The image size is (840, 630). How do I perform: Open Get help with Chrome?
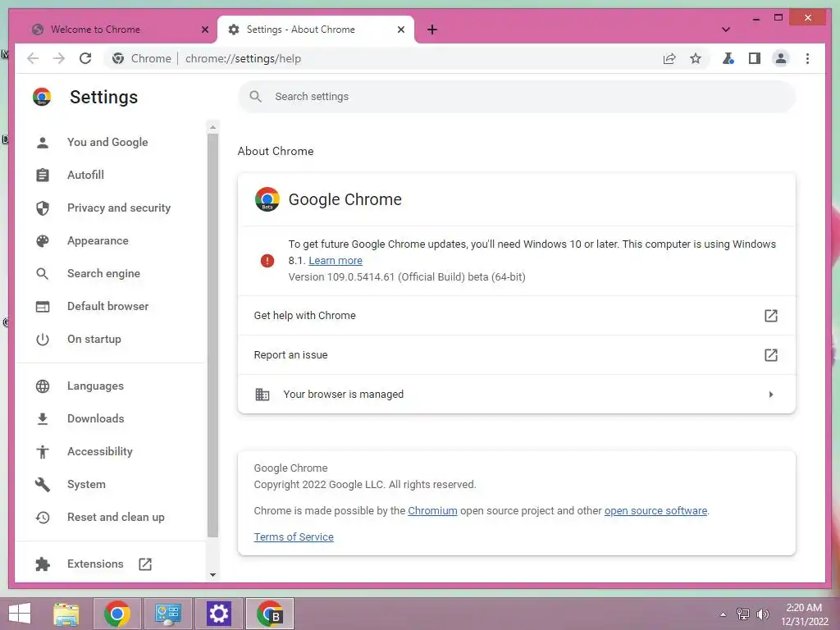[x=517, y=316]
